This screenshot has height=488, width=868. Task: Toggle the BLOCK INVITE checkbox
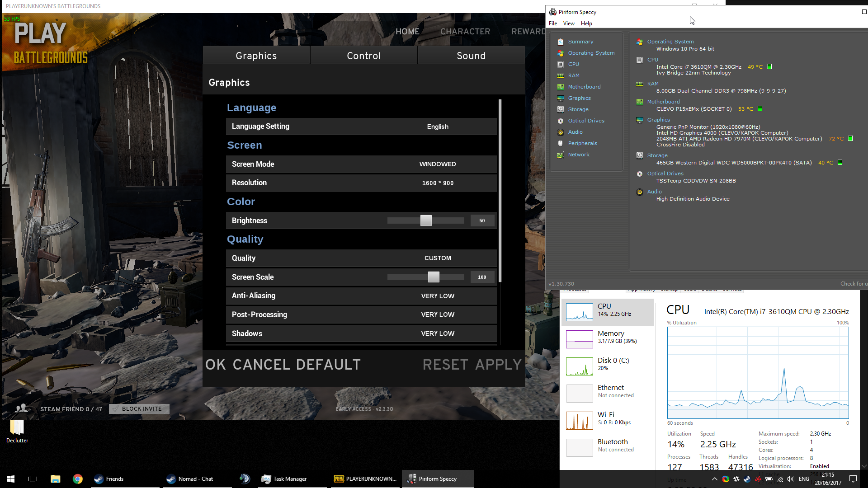115,408
